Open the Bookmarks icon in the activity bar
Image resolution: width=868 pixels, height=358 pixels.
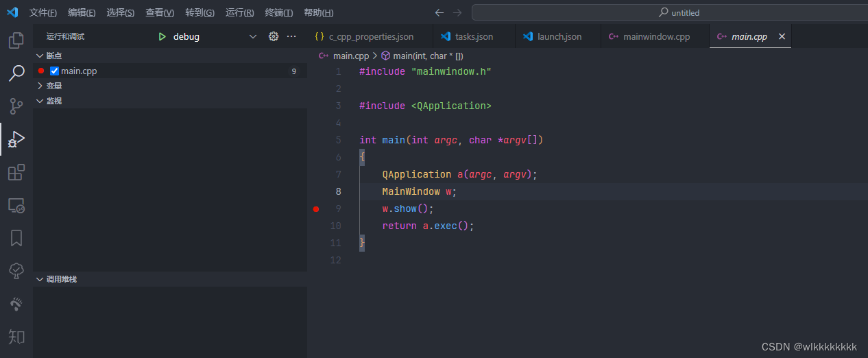click(16, 238)
